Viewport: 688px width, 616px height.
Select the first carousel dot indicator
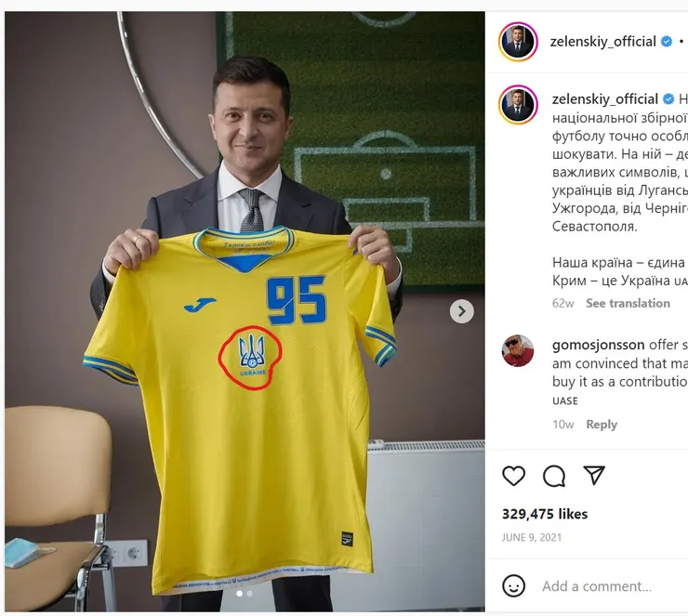click(x=240, y=593)
